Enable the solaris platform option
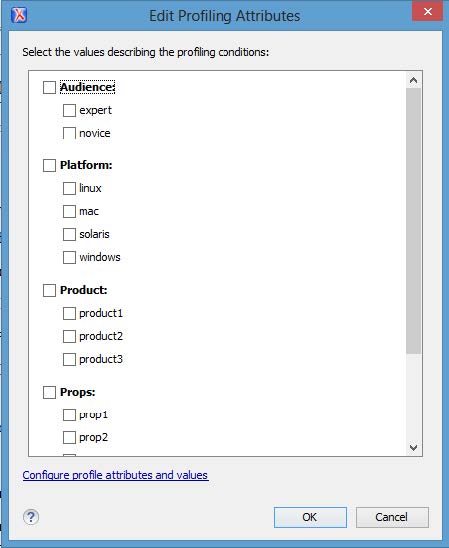The image size is (449, 548). [69, 235]
